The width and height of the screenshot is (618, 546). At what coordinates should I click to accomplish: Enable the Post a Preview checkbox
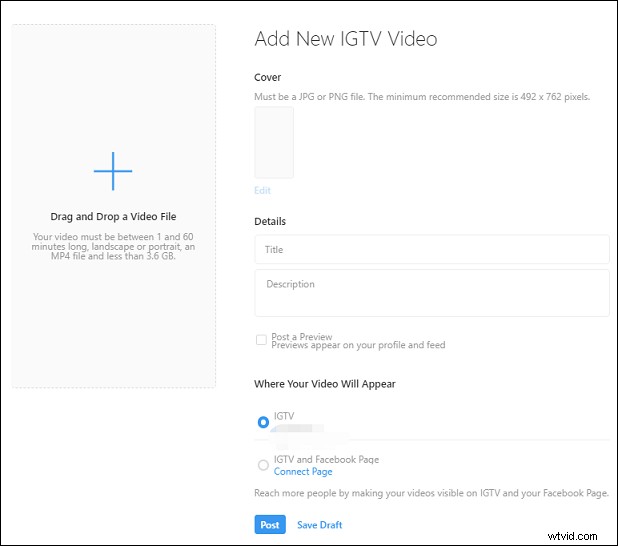coord(261,340)
